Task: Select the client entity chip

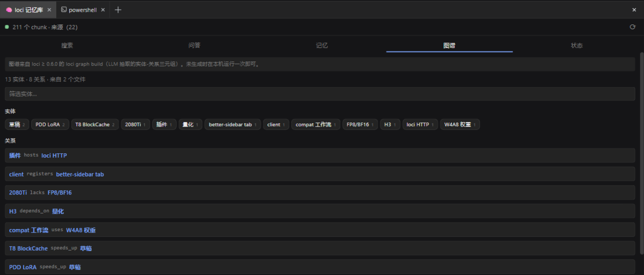Action: coord(276,125)
